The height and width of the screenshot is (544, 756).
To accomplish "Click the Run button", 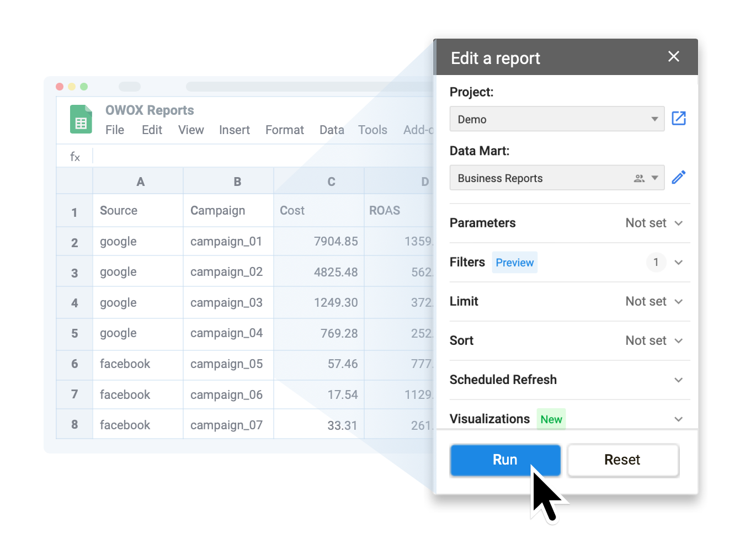I will pyautogui.click(x=505, y=460).
